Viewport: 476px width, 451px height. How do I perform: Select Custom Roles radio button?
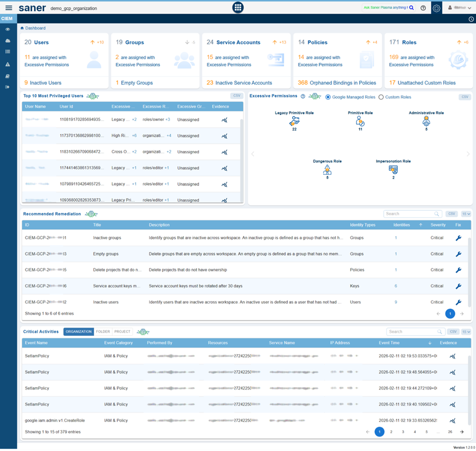coord(381,97)
